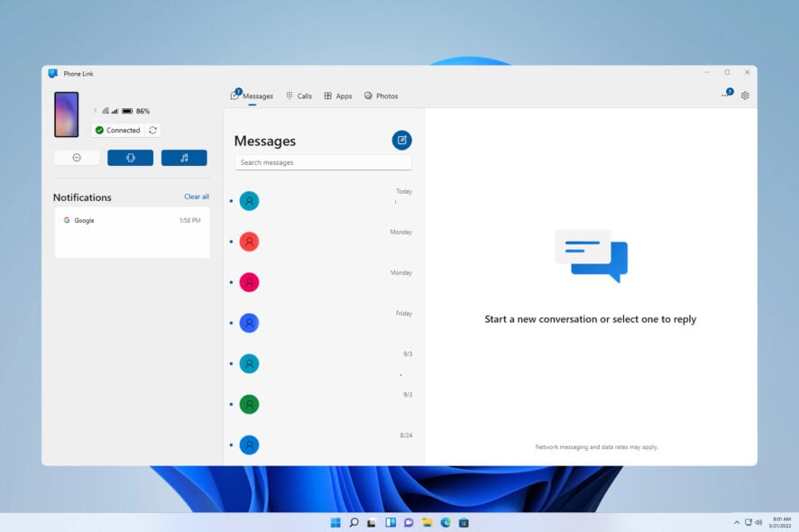Open the conversation dated 8/24
The image size is (799, 532).
(x=323, y=445)
